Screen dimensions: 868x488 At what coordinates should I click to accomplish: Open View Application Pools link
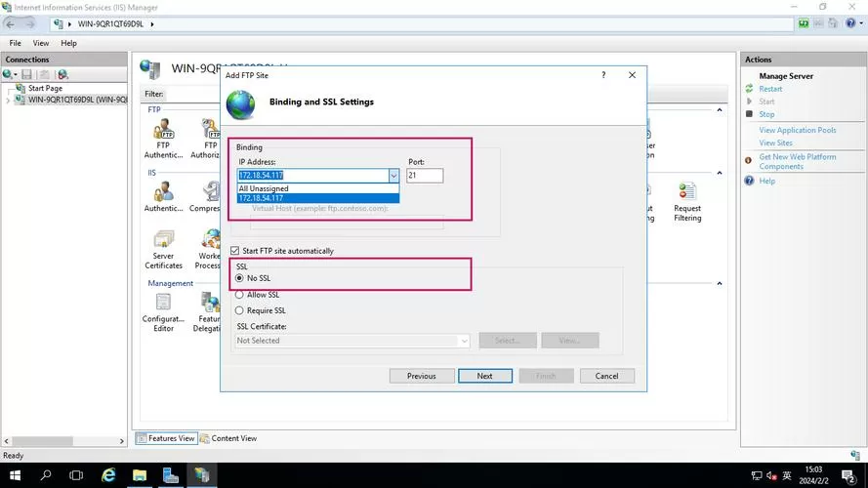click(x=797, y=130)
